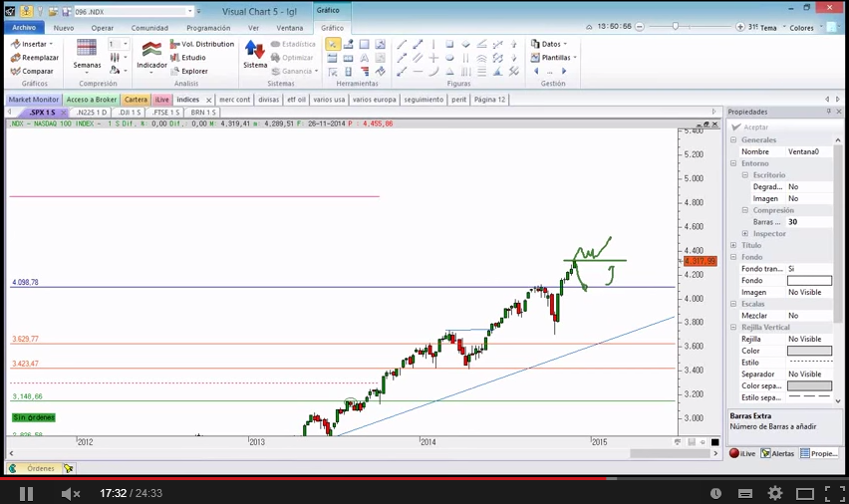The width and height of the screenshot is (849, 504).
Task: Edit the Barras value field 30
Action: pos(809,222)
